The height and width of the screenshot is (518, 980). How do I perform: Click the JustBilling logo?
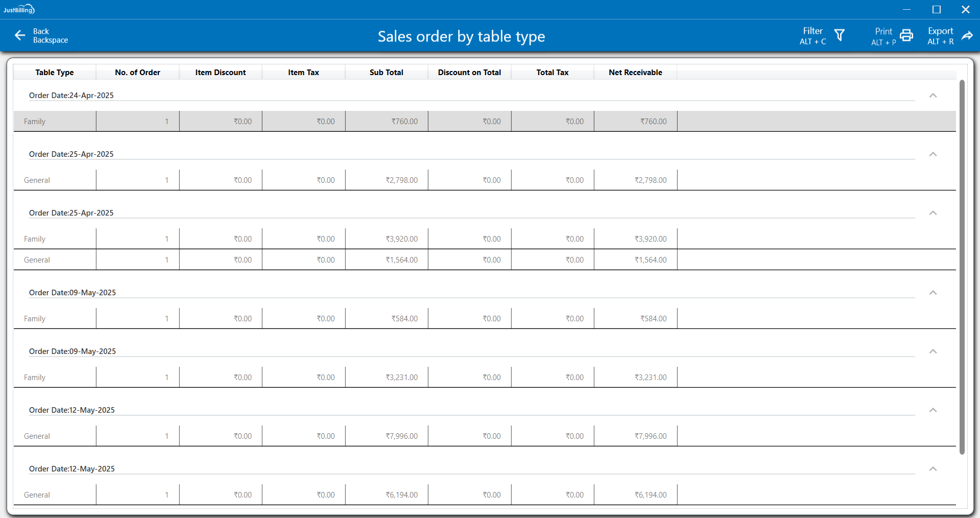point(19,9)
